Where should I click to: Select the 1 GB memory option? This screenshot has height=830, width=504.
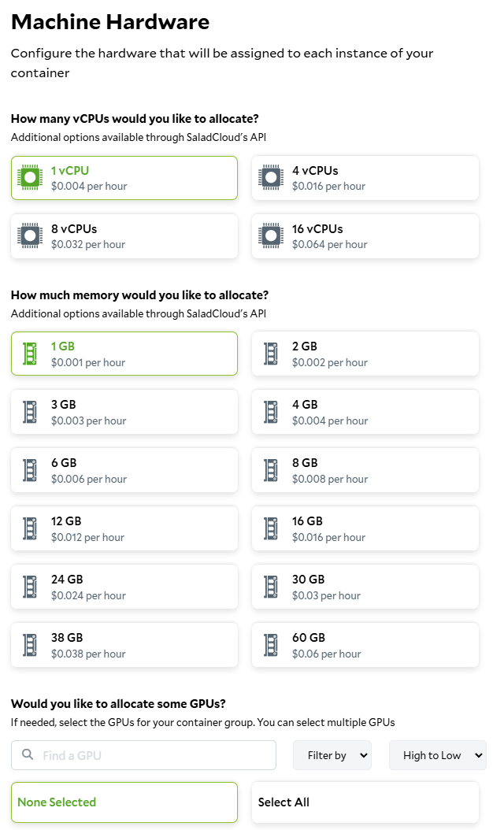click(124, 354)
